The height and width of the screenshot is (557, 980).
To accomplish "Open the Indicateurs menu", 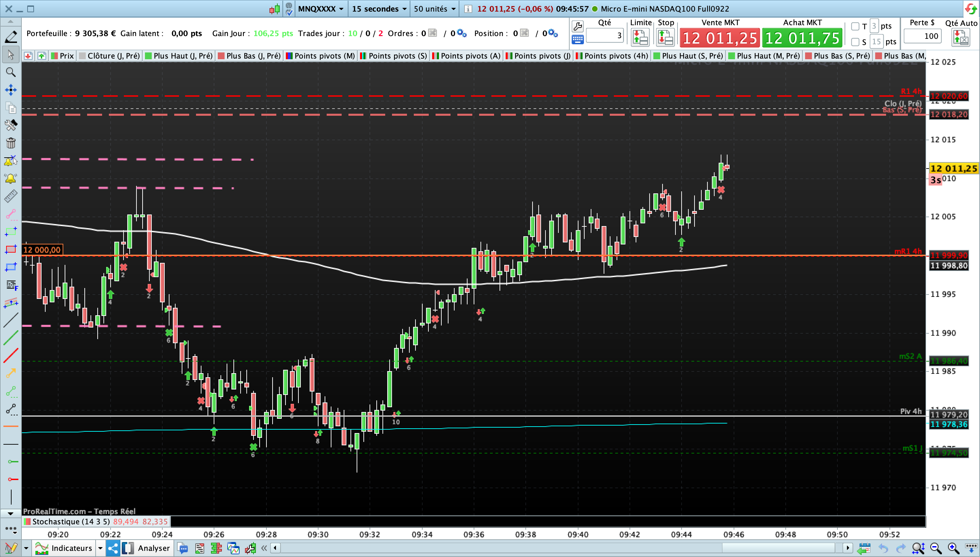I will point(63,548).
